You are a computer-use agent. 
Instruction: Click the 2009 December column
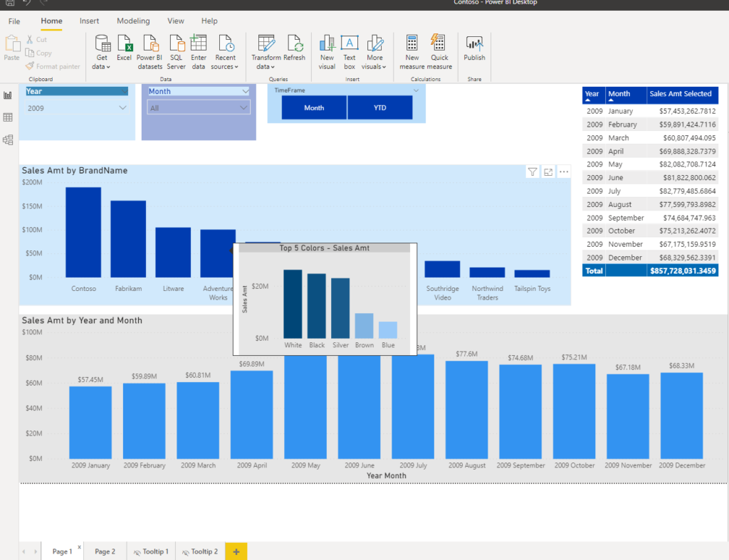[x=681, y=416]
